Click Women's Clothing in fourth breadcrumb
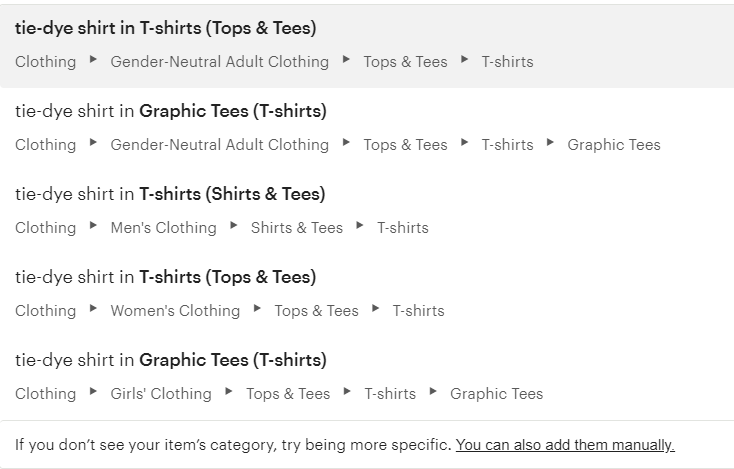The width and height of the screenshot is (734, 469). (175, 311)
